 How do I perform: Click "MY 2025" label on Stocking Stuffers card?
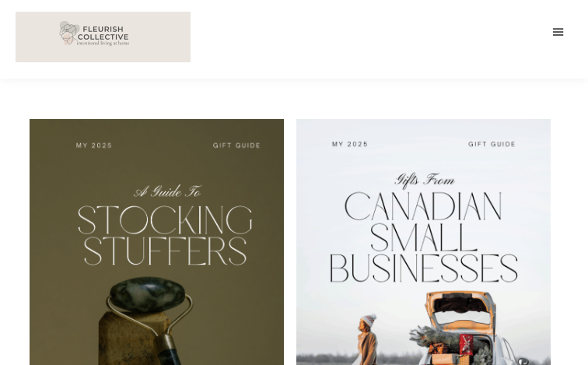pos(94,146)
